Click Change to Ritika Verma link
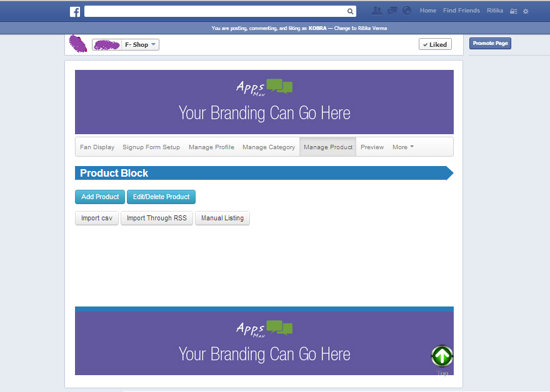The height and width of the screenshot is (392, 550). coord(360,28)
